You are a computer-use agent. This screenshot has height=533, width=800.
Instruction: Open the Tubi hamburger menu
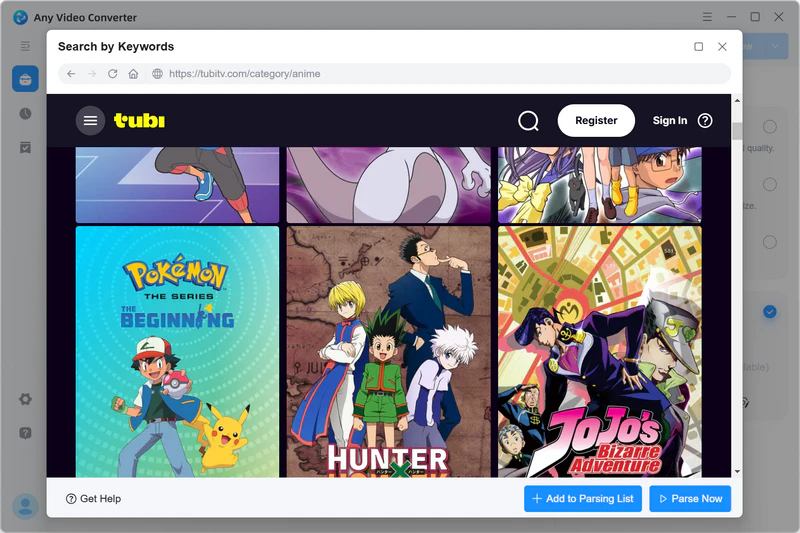tap(90, 120)
